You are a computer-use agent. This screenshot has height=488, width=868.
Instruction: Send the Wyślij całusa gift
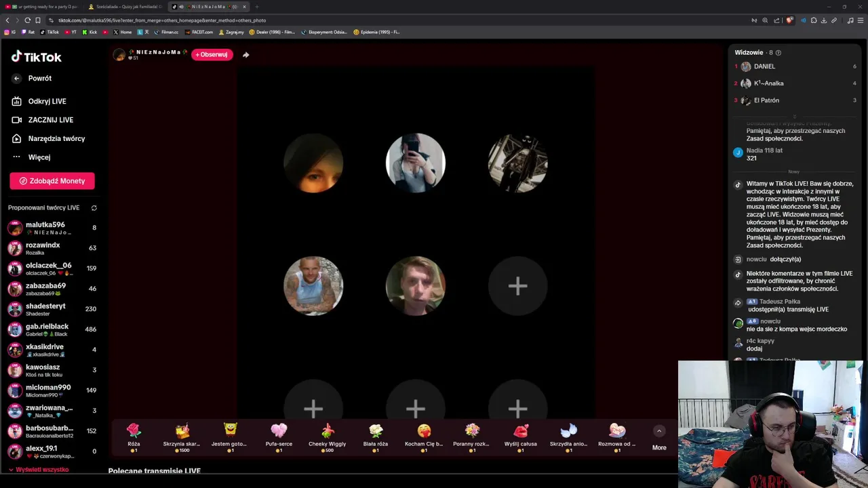(521, 437)
